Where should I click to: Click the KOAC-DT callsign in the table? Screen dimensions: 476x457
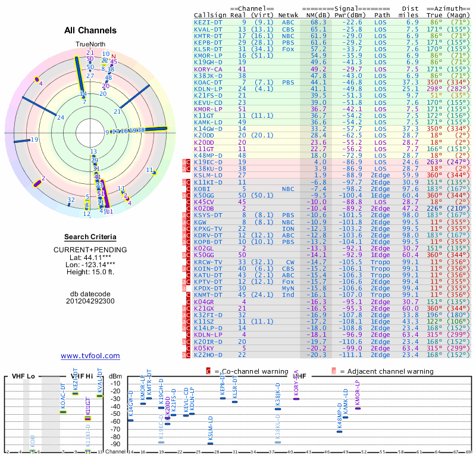click(208, 82)
